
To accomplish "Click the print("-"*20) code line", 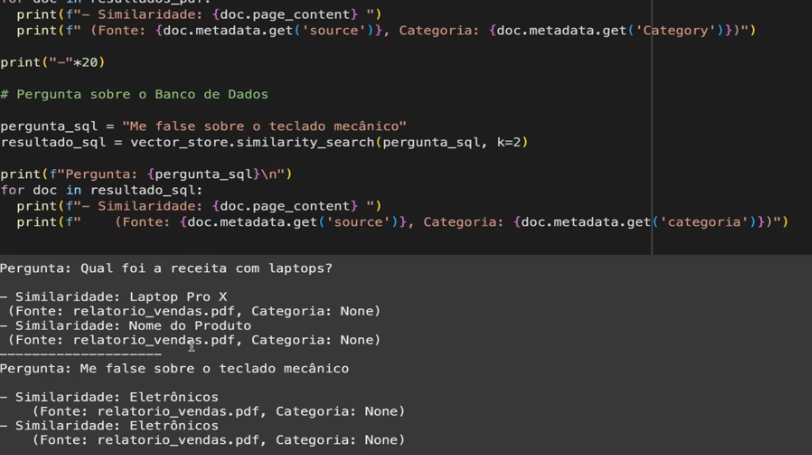I will pyautogui.click(x=52, y=62).
